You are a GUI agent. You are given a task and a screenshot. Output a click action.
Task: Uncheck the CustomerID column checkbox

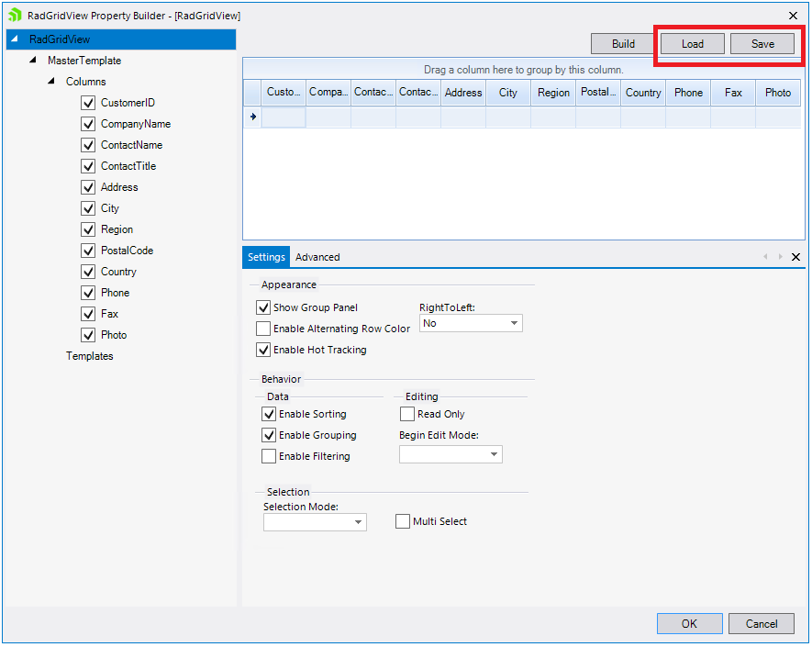[87, 103]
